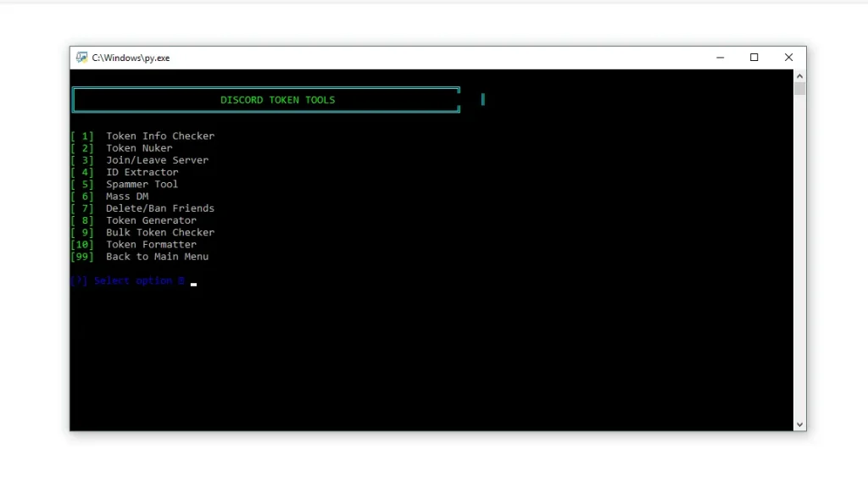The image size is (868, 488).
Task: Click the scrollbar down arrow
Action: point(799,424)
